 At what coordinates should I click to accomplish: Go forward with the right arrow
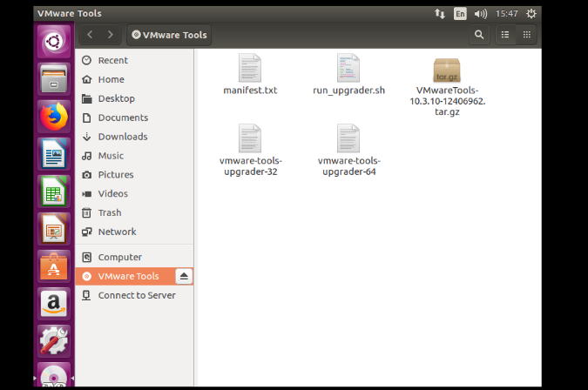[x=111, y=35]
